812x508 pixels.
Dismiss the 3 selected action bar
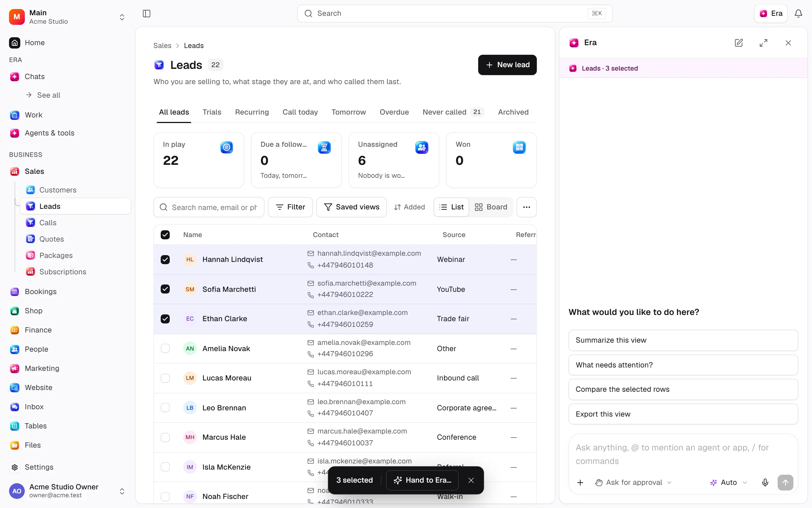coord(471,480)
